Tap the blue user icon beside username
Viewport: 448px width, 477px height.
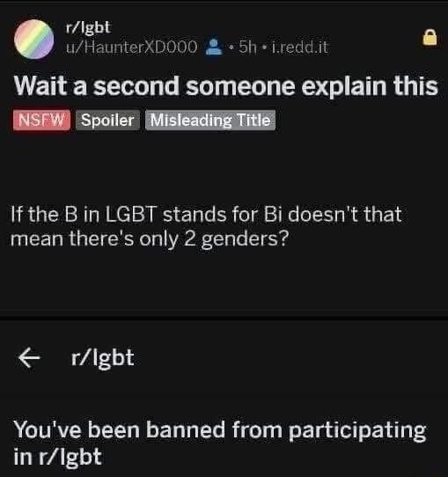[x=214, y=48]
